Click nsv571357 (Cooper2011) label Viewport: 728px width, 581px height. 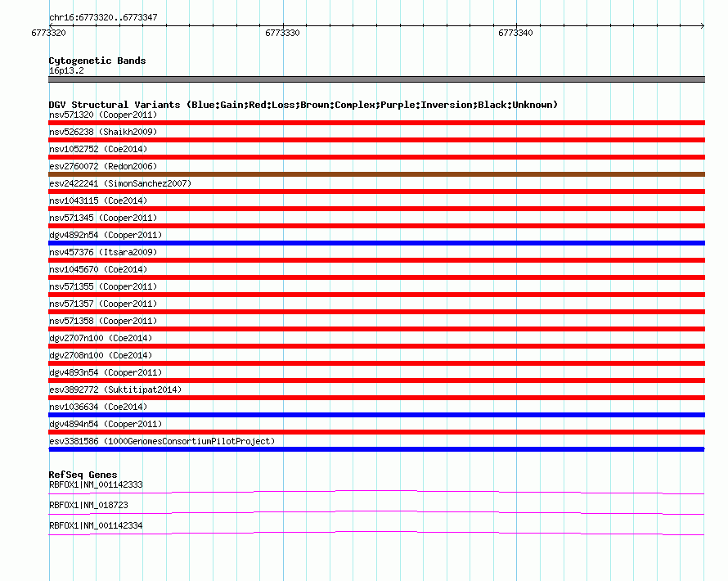click(x=103, y=304)
